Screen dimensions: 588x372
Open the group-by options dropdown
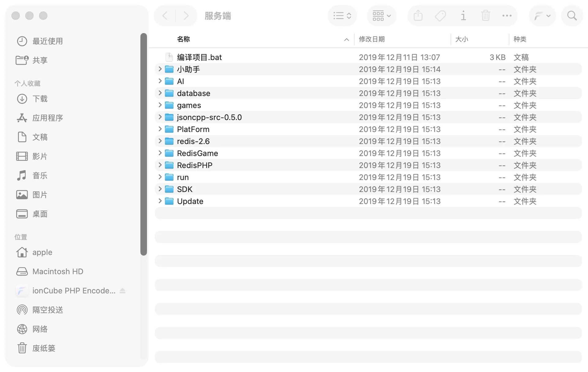381,16
